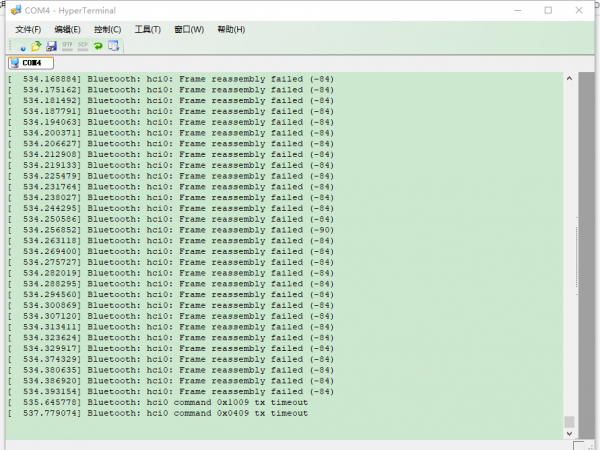The image size is (600, 450).
Task: Click the save floppy disk icon
Action: (51, 46)
